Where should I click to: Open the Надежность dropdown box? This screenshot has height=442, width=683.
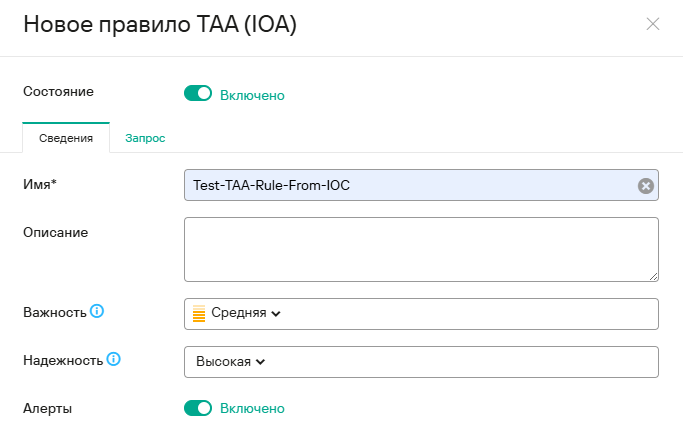pos(421,362)
